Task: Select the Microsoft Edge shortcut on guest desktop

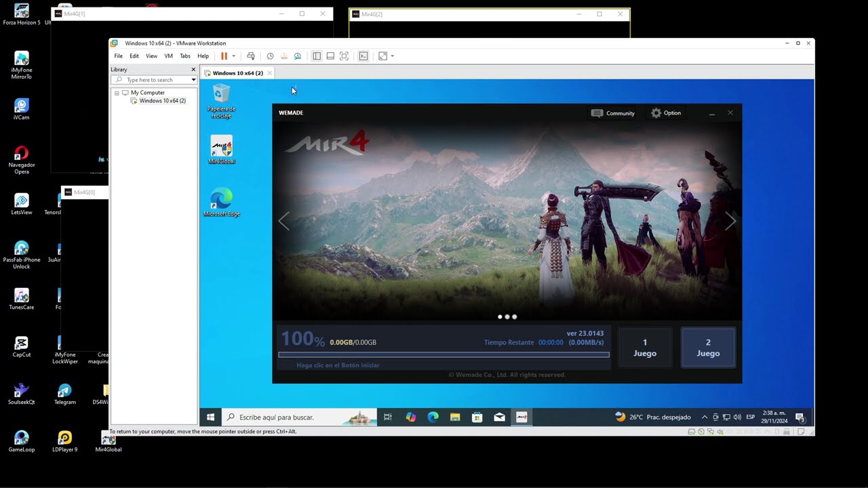Action: click(x=221, y=203)
